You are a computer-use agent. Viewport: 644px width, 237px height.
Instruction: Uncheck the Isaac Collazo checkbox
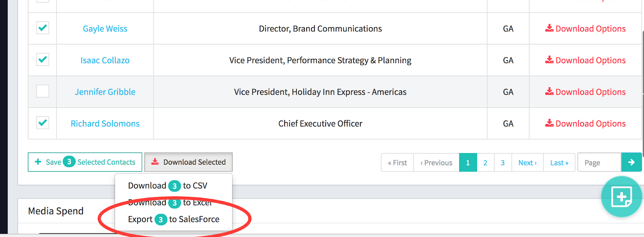[43, 59]
